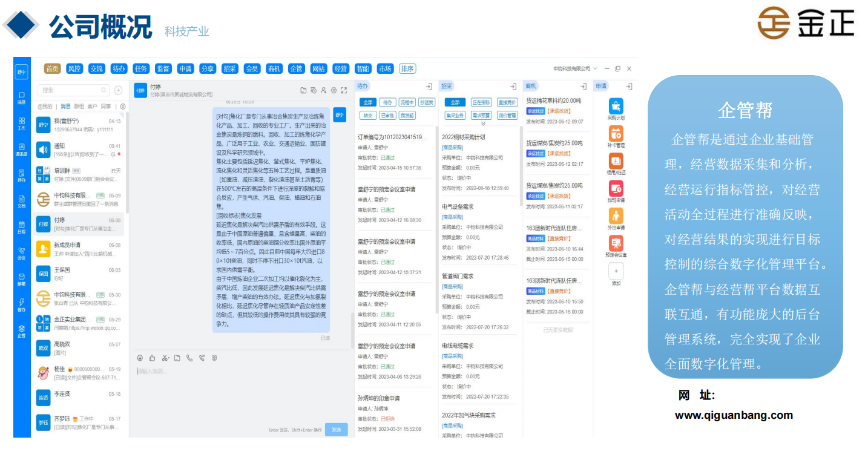
Task: Click the shield icon in message toolbar
Action: pos(214,358)
